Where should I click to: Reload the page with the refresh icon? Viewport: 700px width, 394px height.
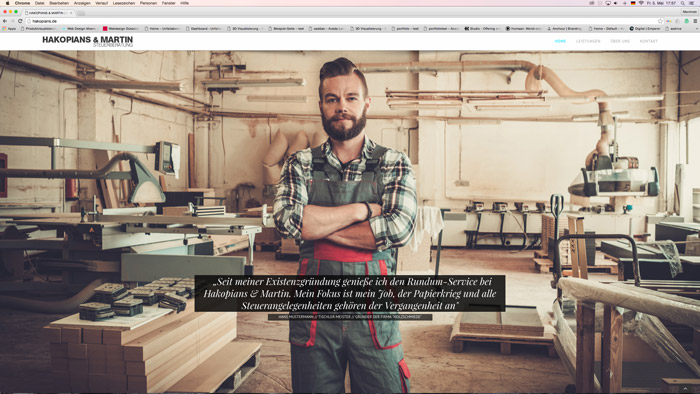pyautogui.click(x=20, y=21)
